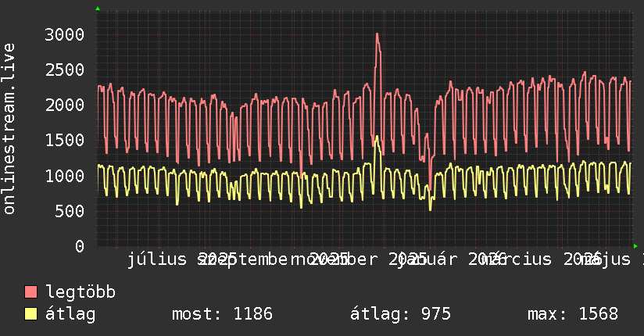Click the highest pink peak near 3000
644x336 pixels.
click(377, 34)
